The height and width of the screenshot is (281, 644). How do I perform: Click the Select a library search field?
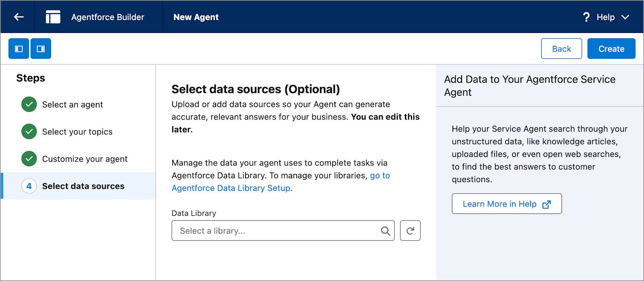[283, 231]
